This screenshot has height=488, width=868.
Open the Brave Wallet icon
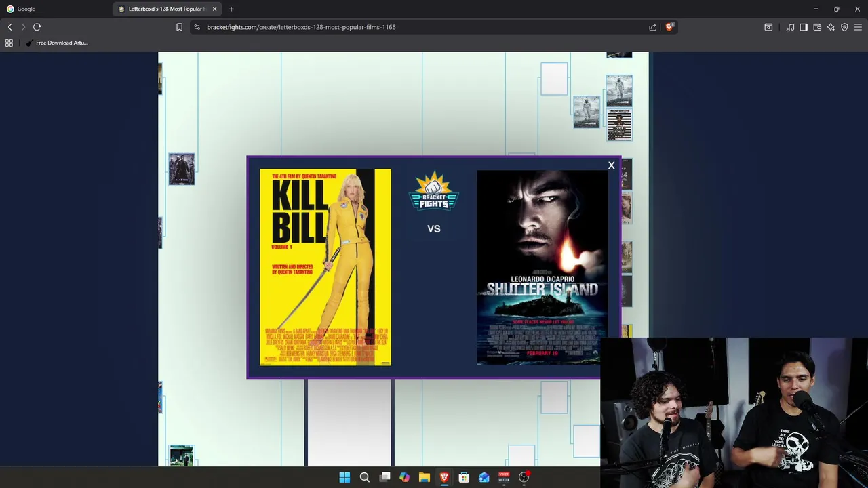coord(817,27)
